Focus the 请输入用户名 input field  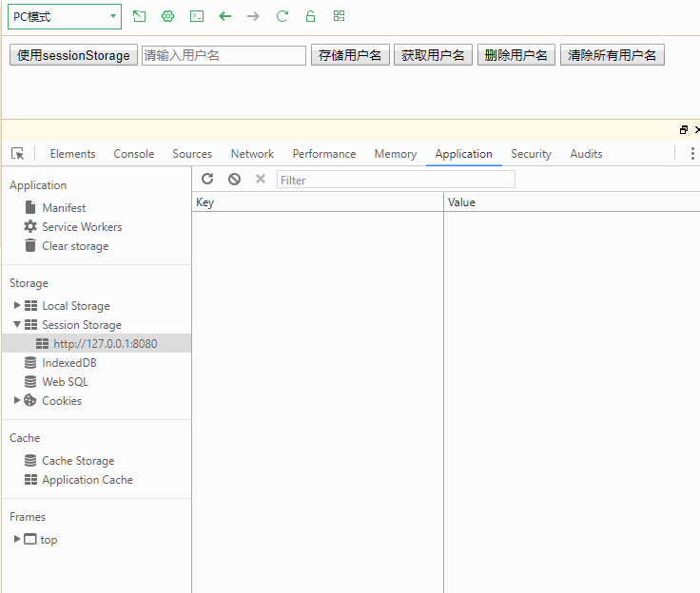[x=224, y=55]
